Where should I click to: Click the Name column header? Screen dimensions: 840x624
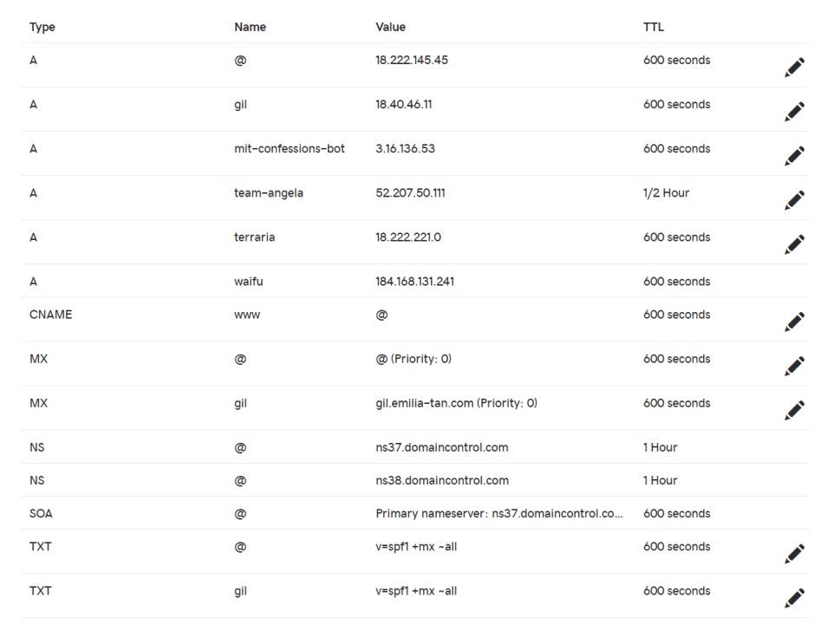(x=250, y=27)
